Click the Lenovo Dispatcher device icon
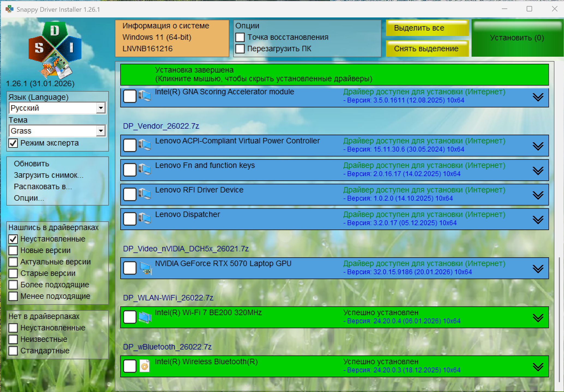Image resolution: width=564 pixels, height=392 pixels. 145,219
